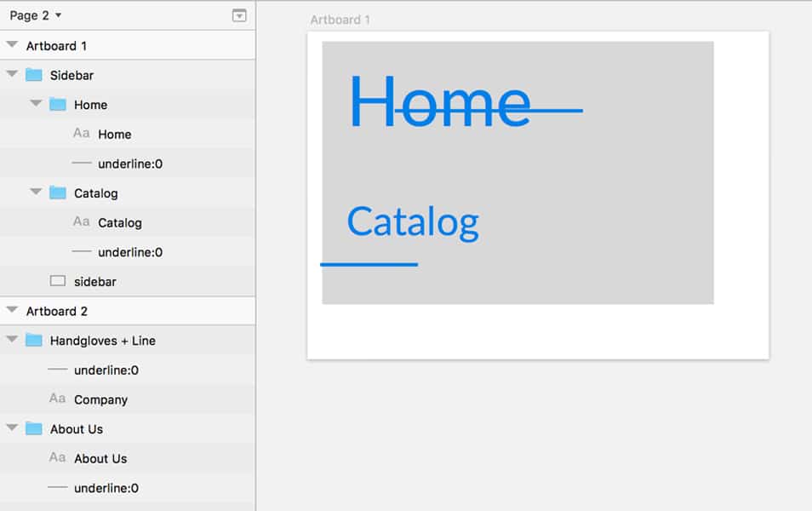The image size is (812, 511).
Task: Click the line icon beside underline:0 under Home
Action: coord(81,163)
